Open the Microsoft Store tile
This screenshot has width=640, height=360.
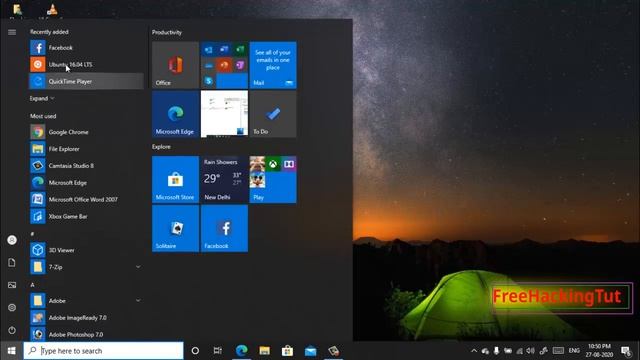click(x=176, y=179)
